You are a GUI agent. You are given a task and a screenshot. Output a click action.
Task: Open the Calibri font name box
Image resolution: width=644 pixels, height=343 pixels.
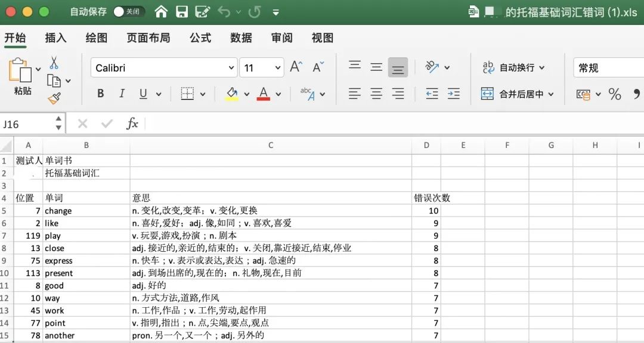coord(164,68)
